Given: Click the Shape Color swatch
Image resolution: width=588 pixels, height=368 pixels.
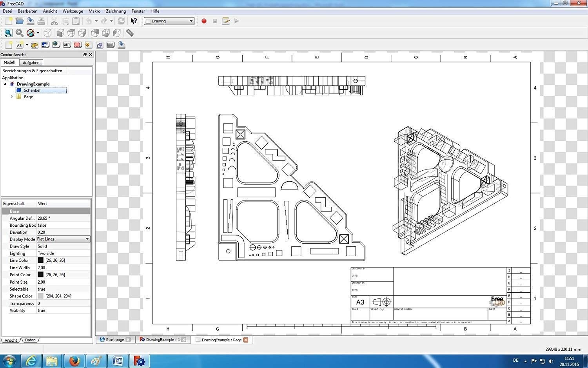Looking at the screenshot, I should click(x=40, y=296).
